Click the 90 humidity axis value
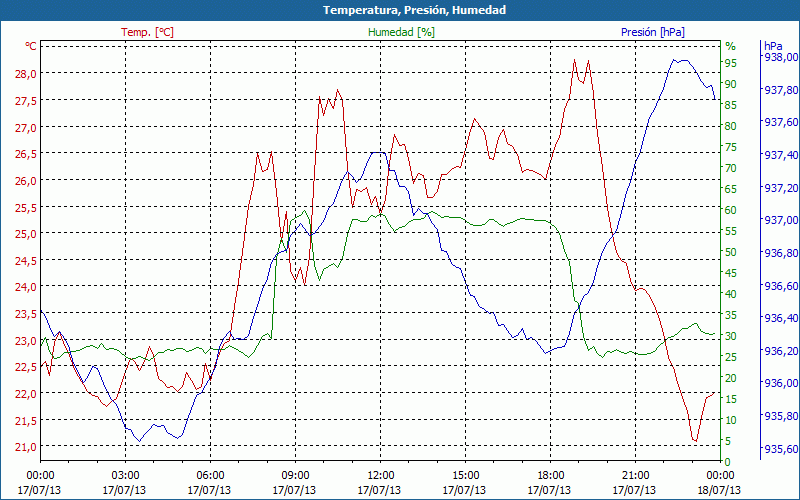 731,84
